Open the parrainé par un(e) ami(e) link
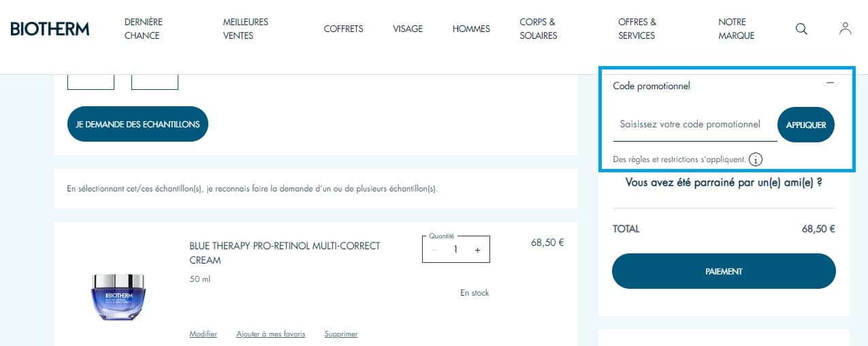868x346 pixels. click(x=724, y=183)
